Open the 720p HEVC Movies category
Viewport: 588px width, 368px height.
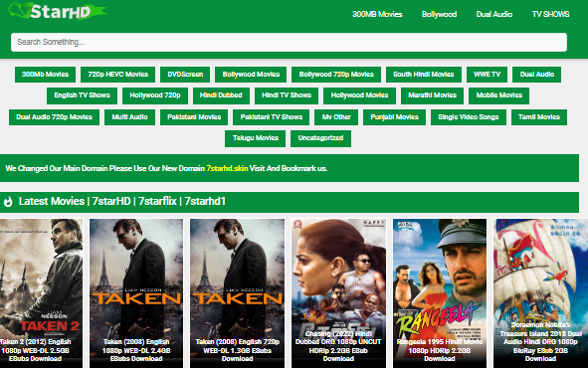point(117,75)
